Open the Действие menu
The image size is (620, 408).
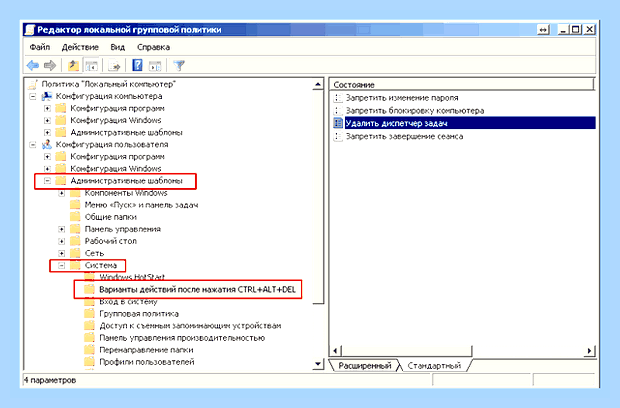(80, 47)
